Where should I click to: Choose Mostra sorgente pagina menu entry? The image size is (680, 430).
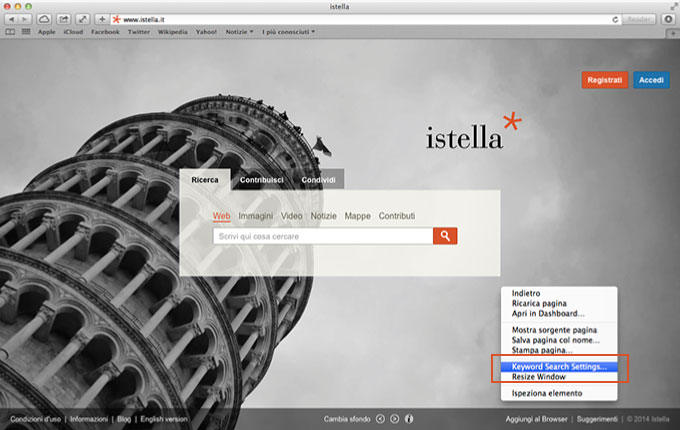[x=559, y=330]
